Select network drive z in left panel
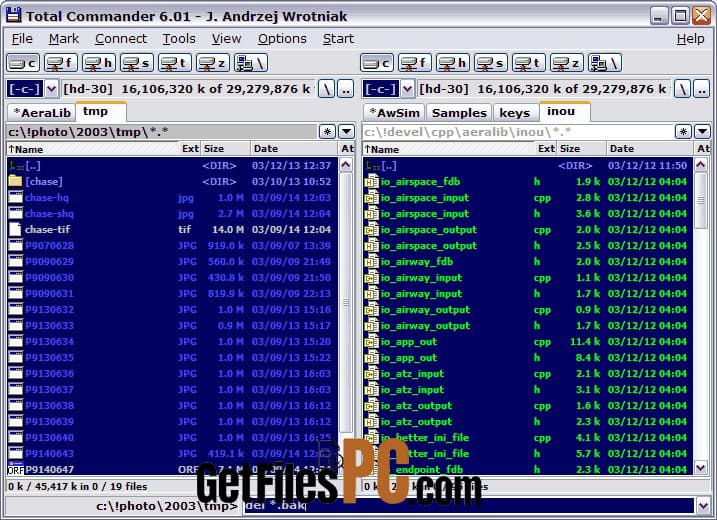This screenshot has width=717, height=520. [x=213, y=63]
